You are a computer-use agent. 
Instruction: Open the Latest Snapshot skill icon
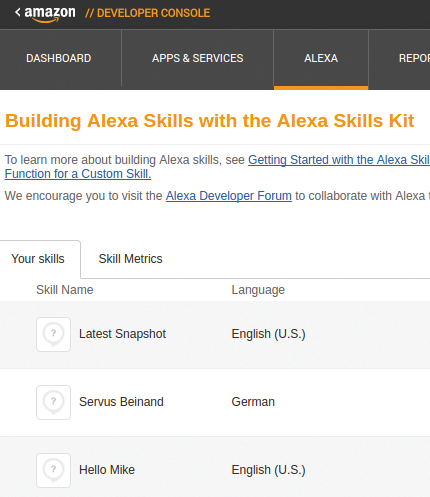point(53,334)
